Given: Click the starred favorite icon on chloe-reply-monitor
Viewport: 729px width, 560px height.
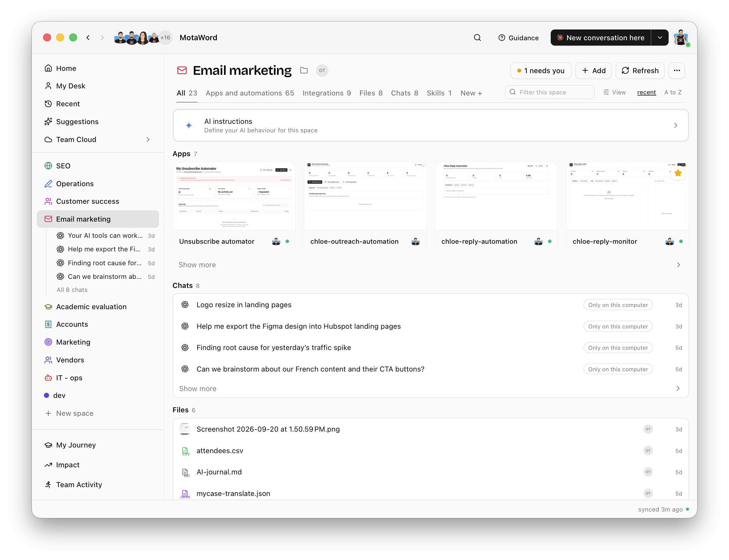Looking at the screenshot, I should [678, 173].
